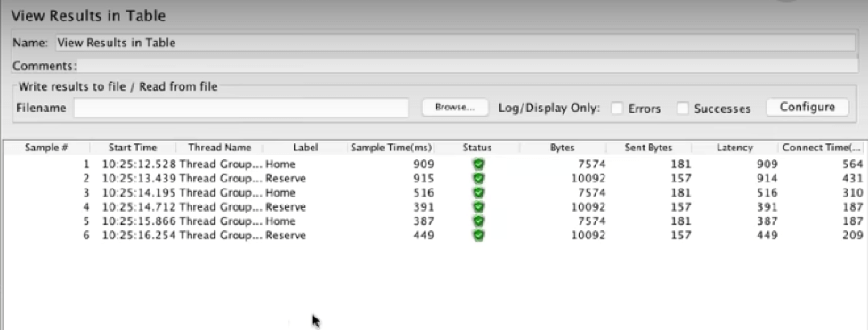868x330 pixels.
Task: Select the Connect Time column header
Action: click(x=822, y=148)
